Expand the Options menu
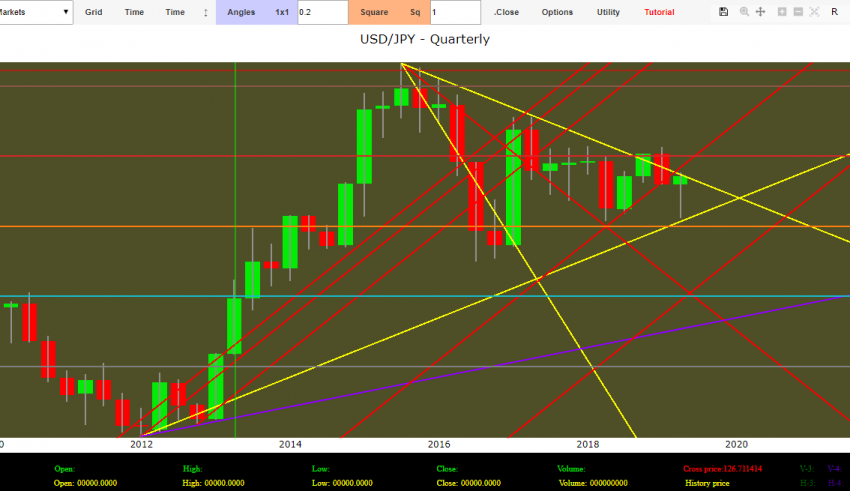The width and height of the screenshot is (850, 491). 557,12
